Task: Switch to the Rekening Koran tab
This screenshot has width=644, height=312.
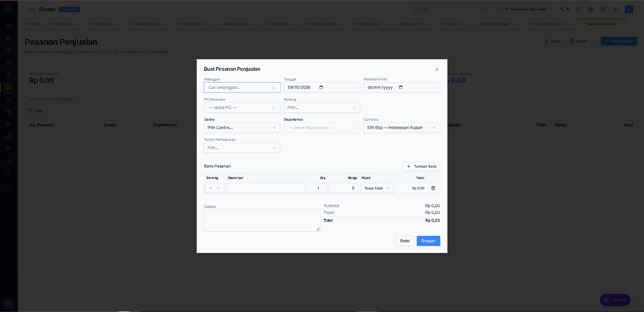Action: pyautogui.click(x=235, y=24)
